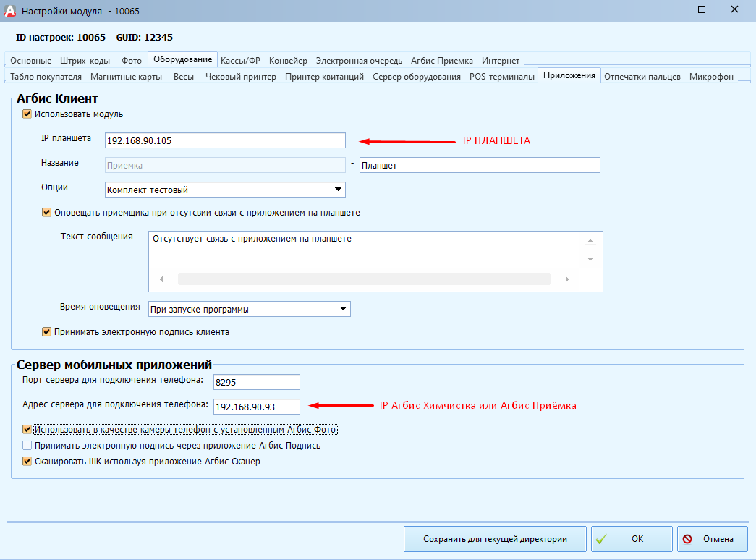756x560 pixels.
Task: Select the Оборудование tab
Action: pyautogui.click(x=183, y=59)
